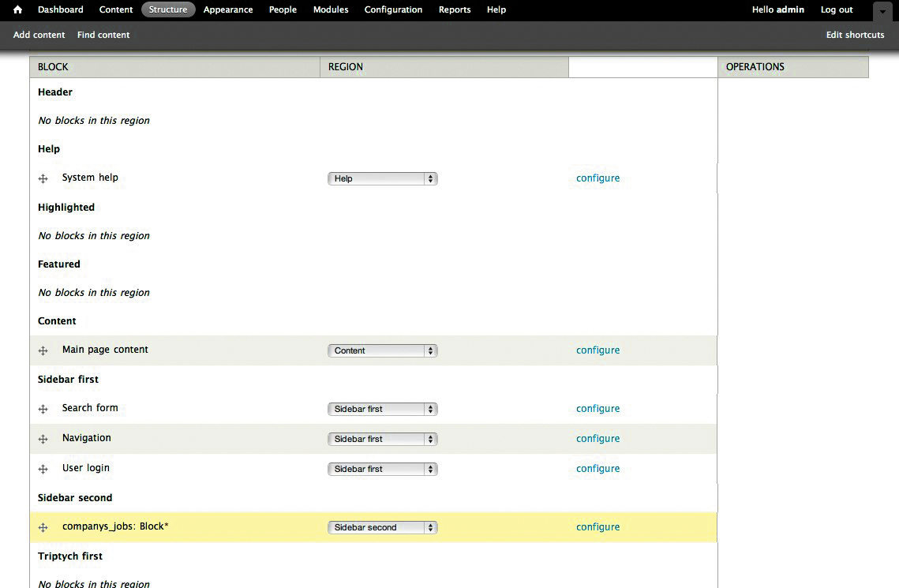Grab the drag handle for companys_jobs block
Image resolution: width=899 pixels, height=588 pixels.
pos(43,527)
